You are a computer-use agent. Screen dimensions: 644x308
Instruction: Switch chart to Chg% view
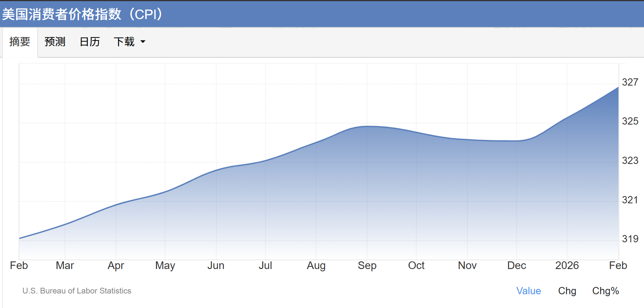(605, 291)
